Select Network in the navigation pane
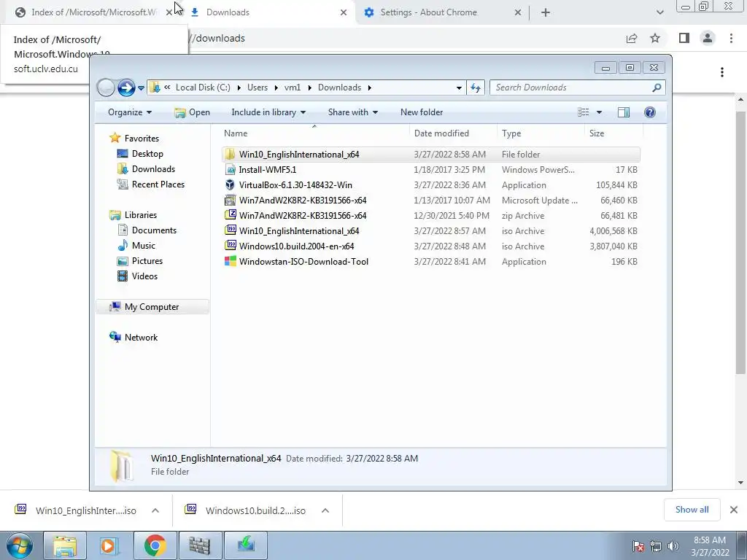Viewport: 747px width, 560px height. 141,337
